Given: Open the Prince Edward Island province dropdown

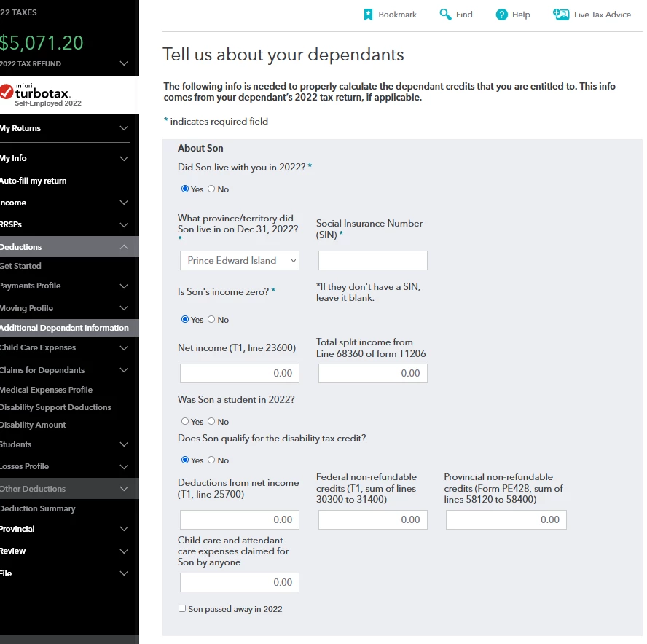Looking at the screenshot, I should [x=239, y=260].
